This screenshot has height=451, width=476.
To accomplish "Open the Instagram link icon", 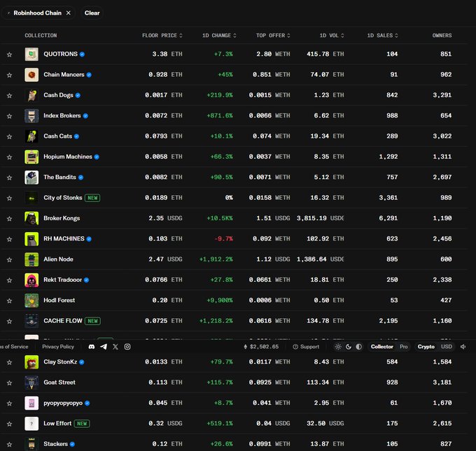I will (127, 347).
